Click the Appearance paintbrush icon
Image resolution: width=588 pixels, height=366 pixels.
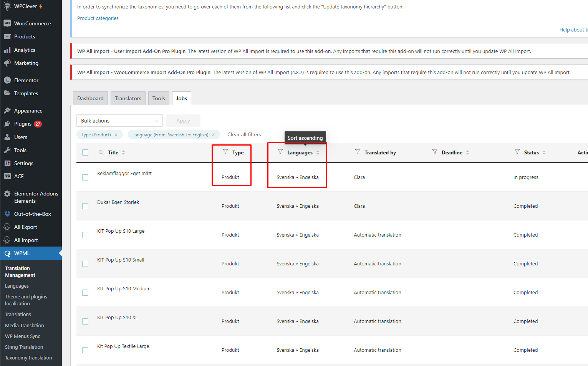[7, 111]
